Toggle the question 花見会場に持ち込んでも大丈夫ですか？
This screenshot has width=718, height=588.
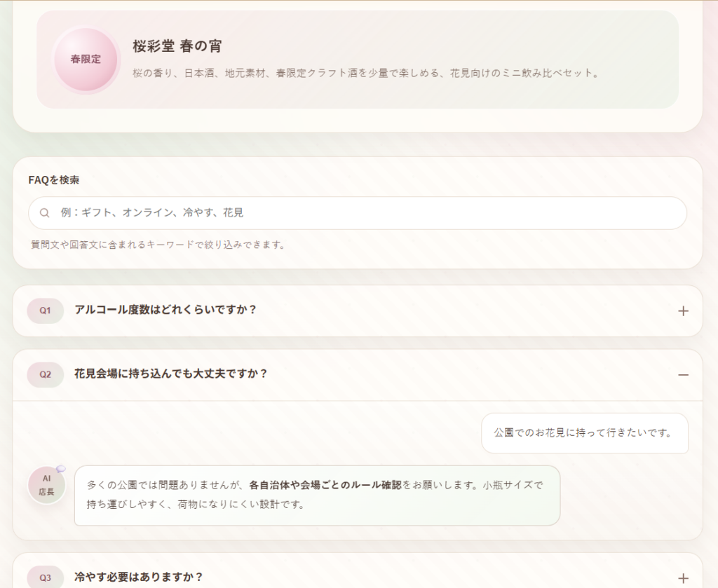[171, 374]
